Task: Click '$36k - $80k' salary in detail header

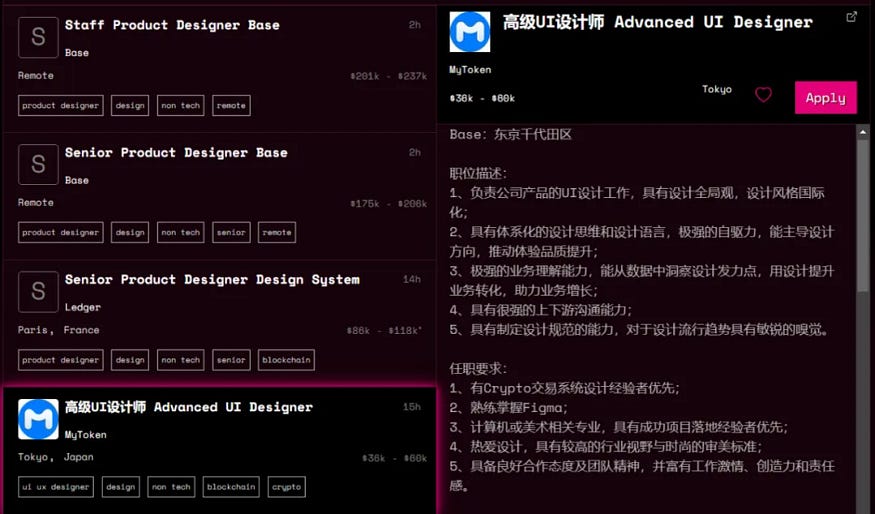Action: pyautogui.click(x=482, y=98)
